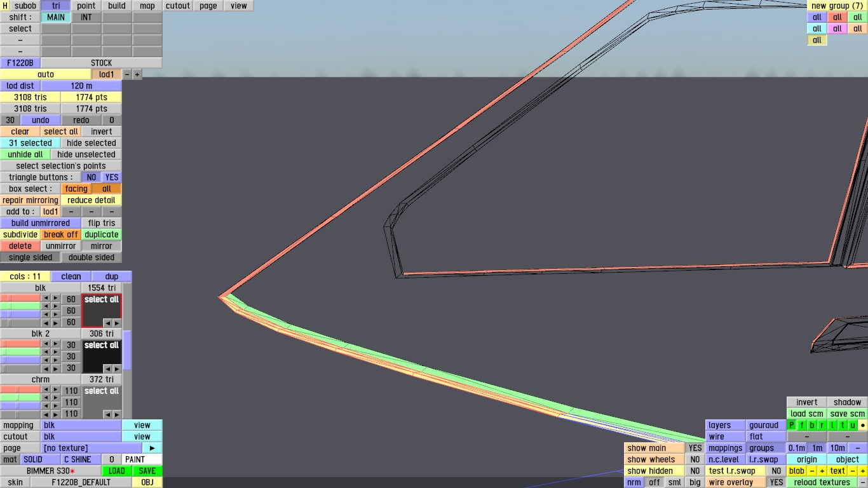The width and height of the screenshot is (868, 488).
Task: Open the cutout blk selector
Action: click(x=81, y=437)
